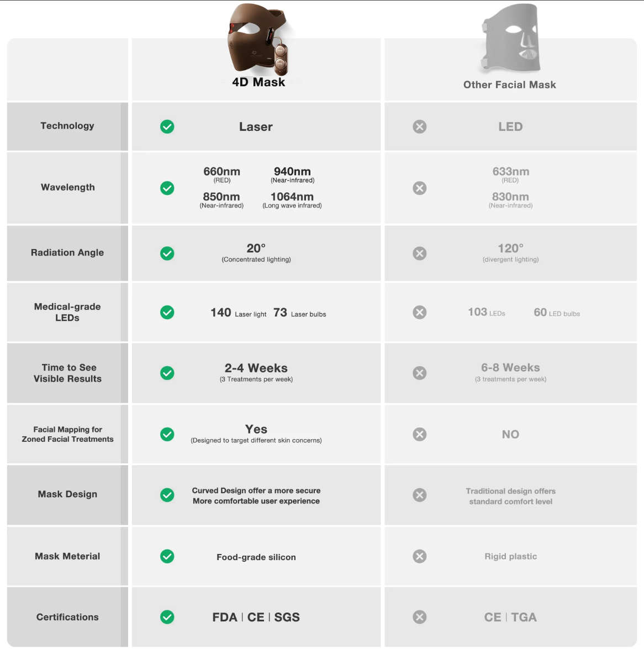644x649 pixels.
Task: Click the gray X icon beside CE | TGA
Action: point(420,617)
